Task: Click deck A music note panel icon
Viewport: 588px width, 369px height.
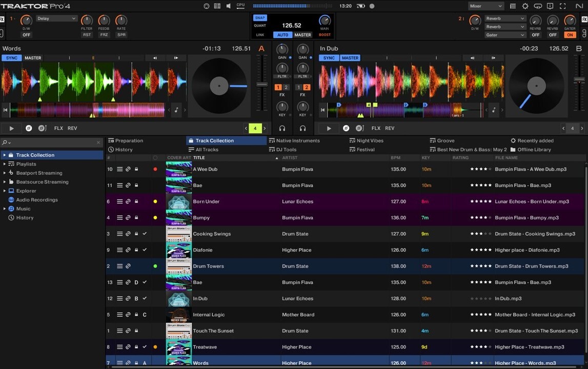Action: tap(176, 110)
